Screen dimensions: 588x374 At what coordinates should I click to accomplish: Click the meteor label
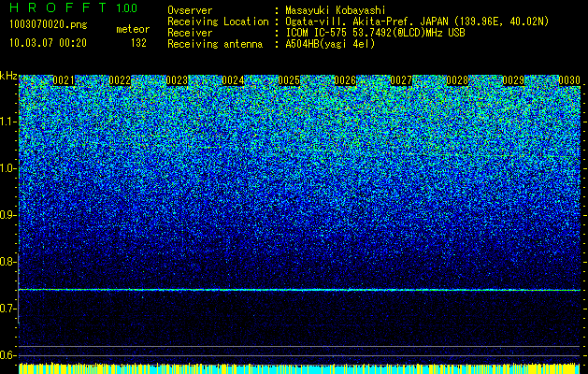tap(133, 29)
